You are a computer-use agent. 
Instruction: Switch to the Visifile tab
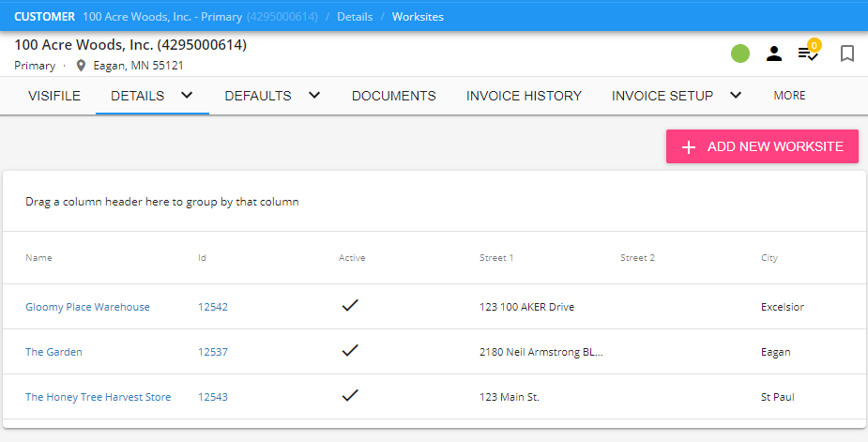(x=54, y=96)
